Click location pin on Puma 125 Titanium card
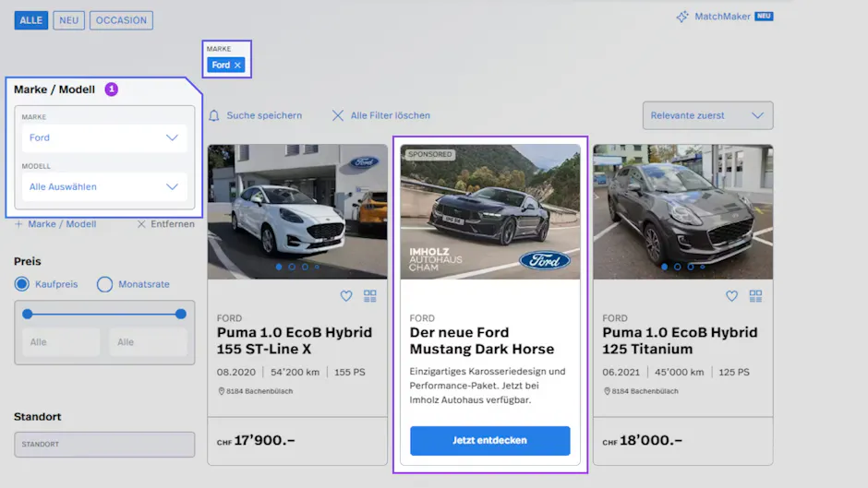The width and height of the screenshot is (868, 488). pos(607,391)
